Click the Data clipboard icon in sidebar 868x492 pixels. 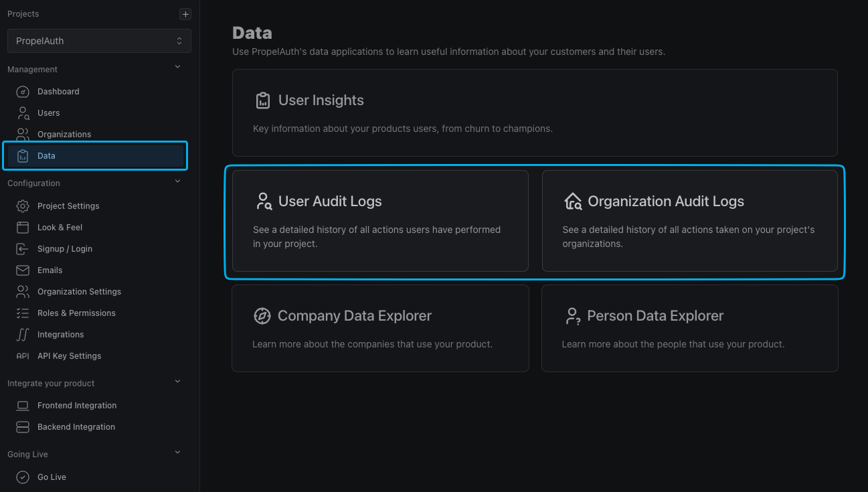click(23, 156)
